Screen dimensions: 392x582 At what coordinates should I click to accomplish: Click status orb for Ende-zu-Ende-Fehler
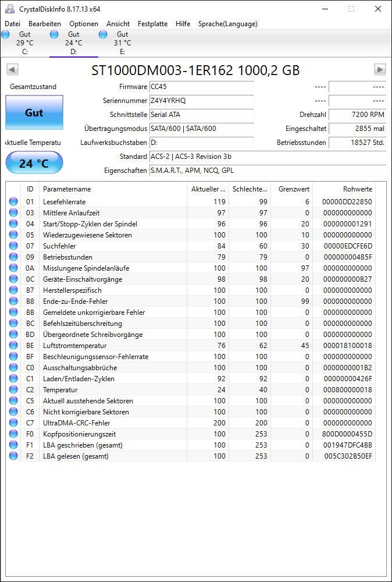pyautogui.click(x=13, y=301)
